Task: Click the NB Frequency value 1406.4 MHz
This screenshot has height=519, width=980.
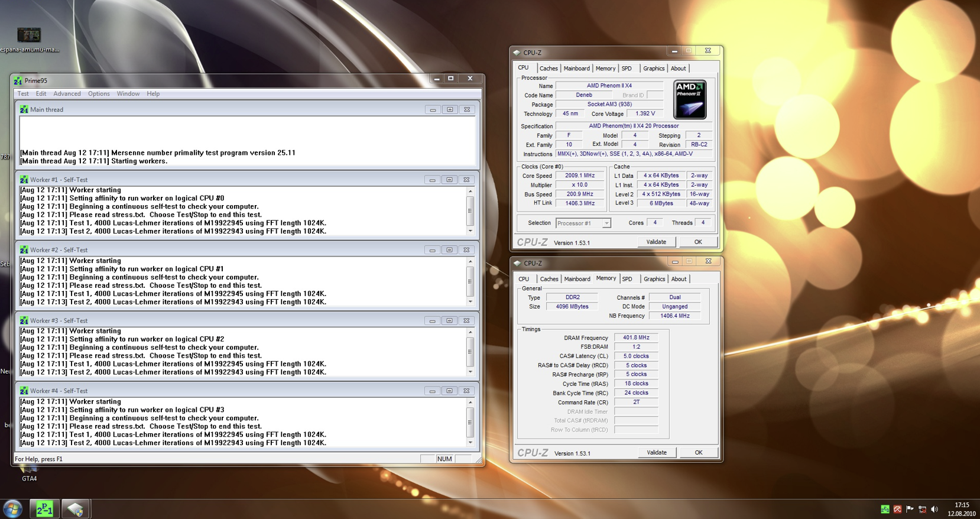Action: click(x=674, y=316)
